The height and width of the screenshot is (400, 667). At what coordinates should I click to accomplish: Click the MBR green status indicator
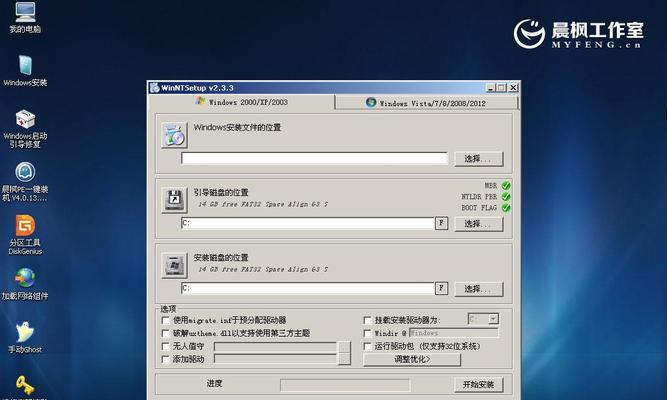tap(506, 186)
